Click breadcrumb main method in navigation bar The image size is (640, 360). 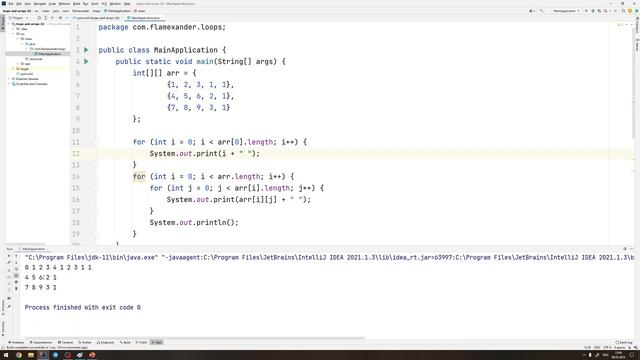click(140, 11)
